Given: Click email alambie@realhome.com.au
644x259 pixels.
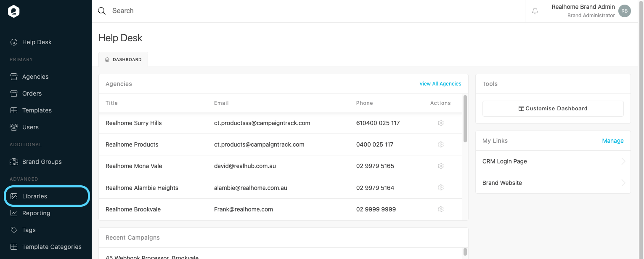Looking at the screenshot, I should [251, 188].
